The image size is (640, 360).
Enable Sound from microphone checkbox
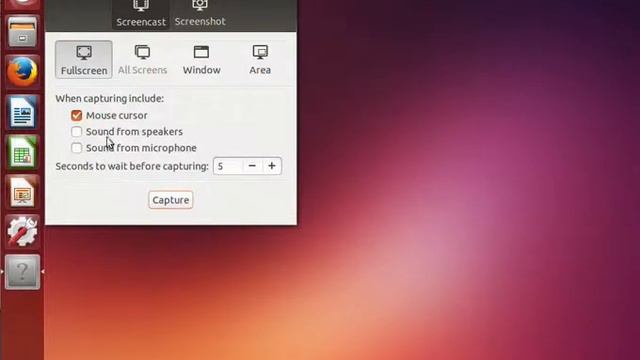click(76, 148)
